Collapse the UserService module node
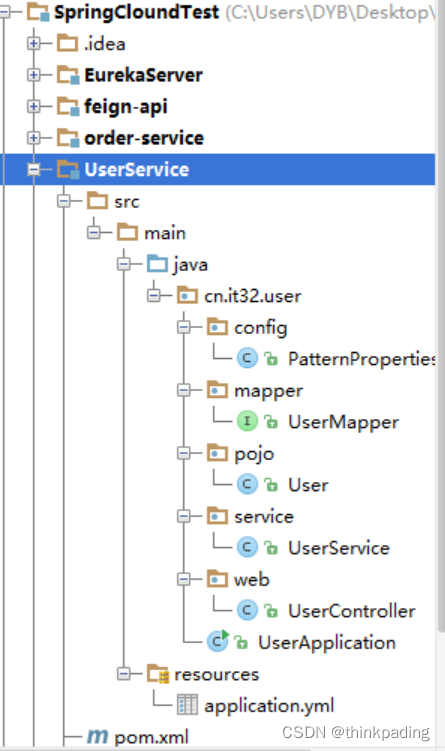Image resolution: width=445 pixels, height=751 pixels. pyautogui.click(x=34, y=170)
